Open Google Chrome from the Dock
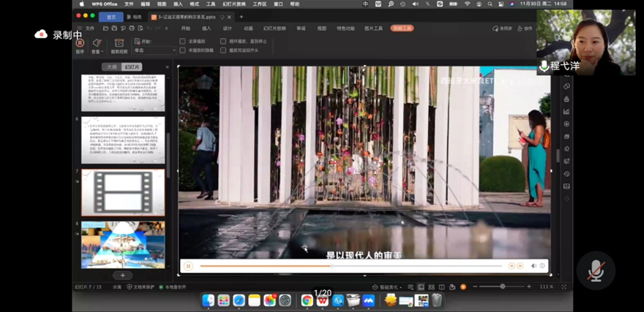Screen dimensions: 644x312 [307, 300]
